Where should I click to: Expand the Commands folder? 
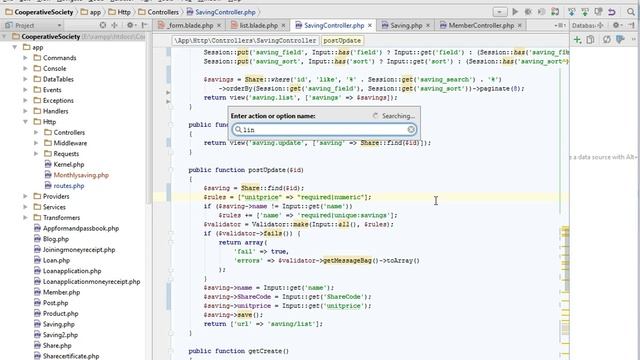[x=25, y=58]
